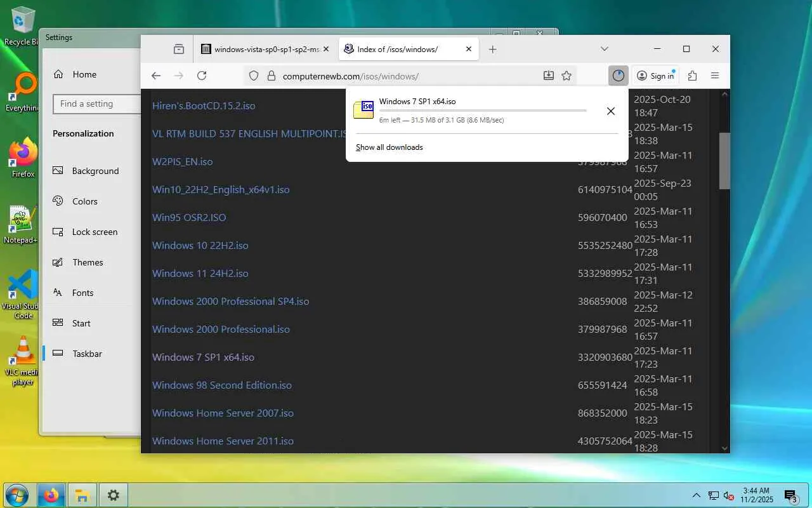
Task: Show hidden tray icons chevron
Action: click(x=697, y=495)
